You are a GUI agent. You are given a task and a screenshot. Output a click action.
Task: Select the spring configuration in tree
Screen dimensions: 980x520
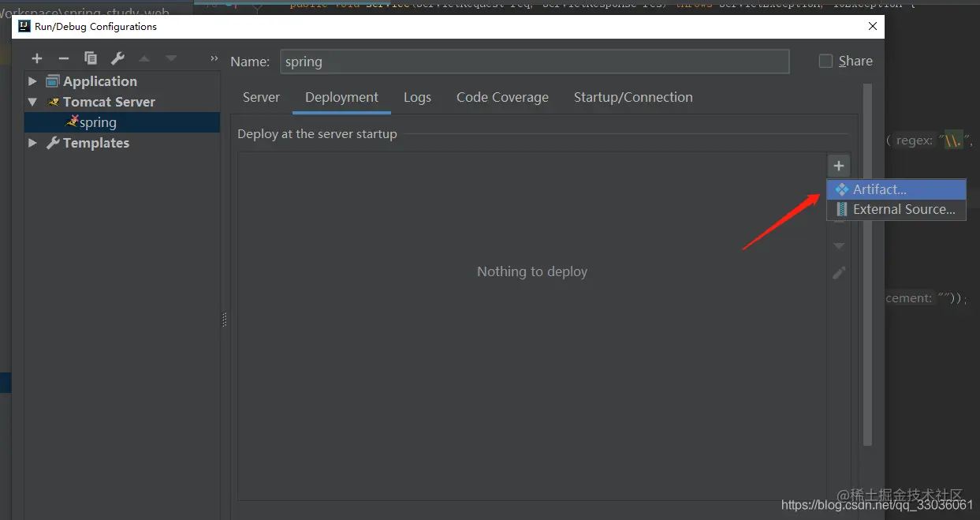coord(122,122)
